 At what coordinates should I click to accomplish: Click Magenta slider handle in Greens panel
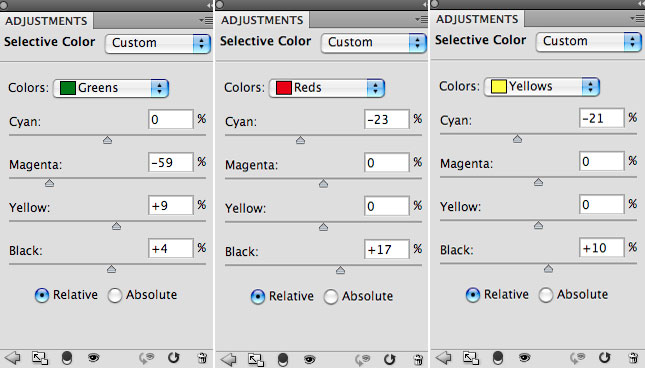49,183
